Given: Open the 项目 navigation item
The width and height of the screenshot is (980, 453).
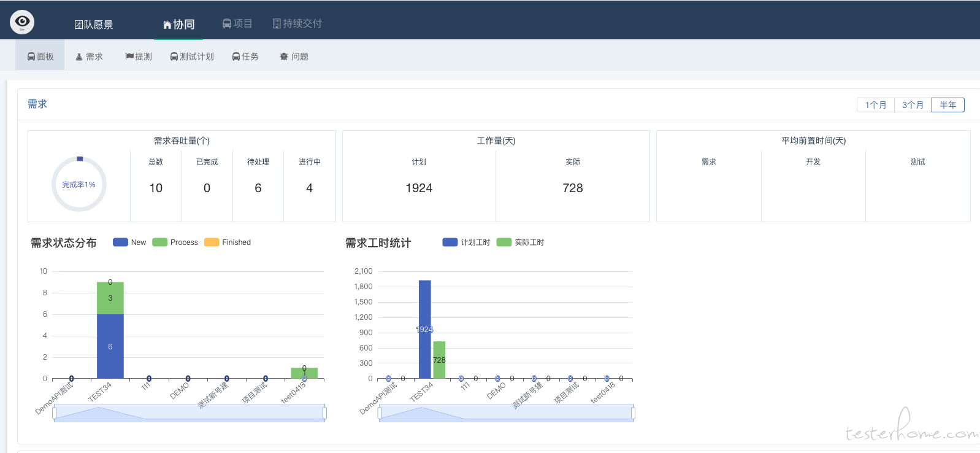Looking at the screenshot, I should tap(237, 23).
